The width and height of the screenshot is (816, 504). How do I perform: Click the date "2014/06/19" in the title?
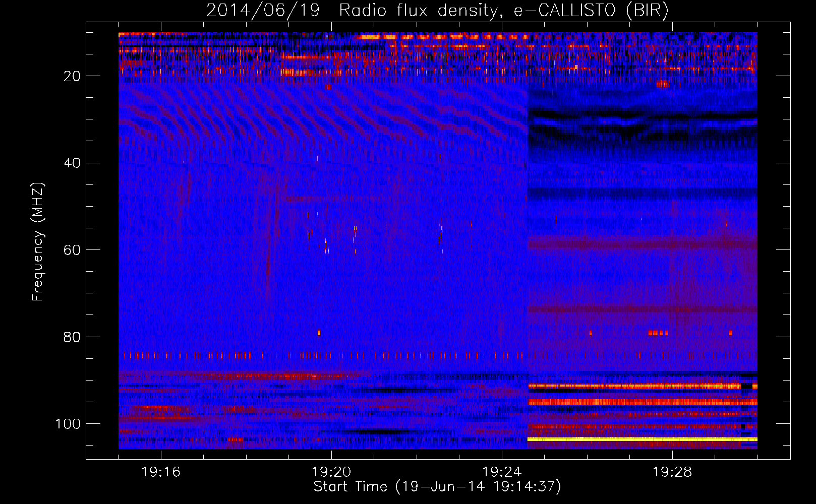pos(262,11)
